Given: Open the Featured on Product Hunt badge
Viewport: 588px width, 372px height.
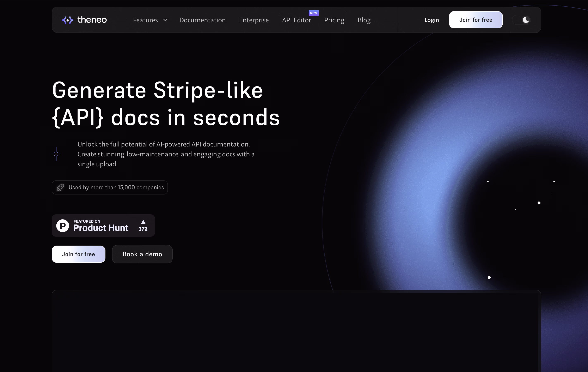Looking at the screenshot, I should click(x=103, y=226).
